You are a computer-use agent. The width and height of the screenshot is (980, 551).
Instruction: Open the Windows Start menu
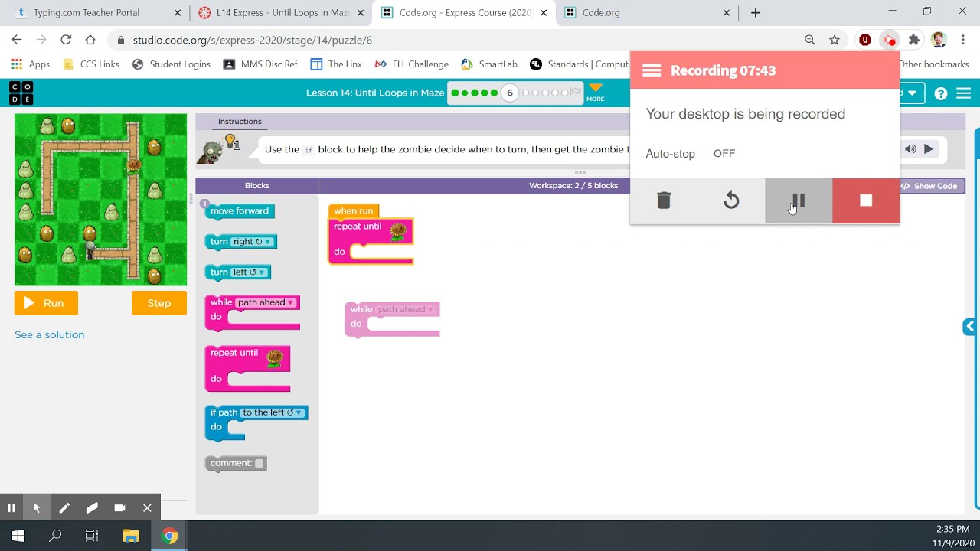(18, 536)
